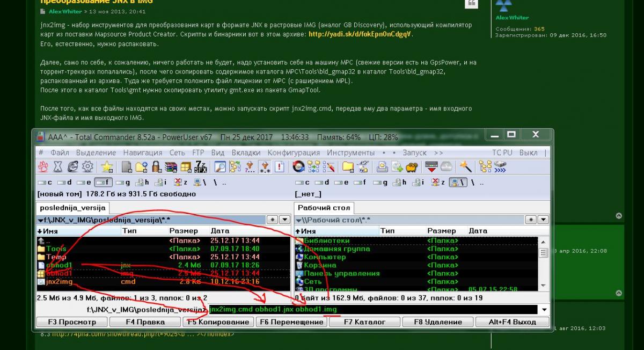Screen dimensions: 644x350
Task: Open the magnifying glass search icon
Action: point(220,166)
